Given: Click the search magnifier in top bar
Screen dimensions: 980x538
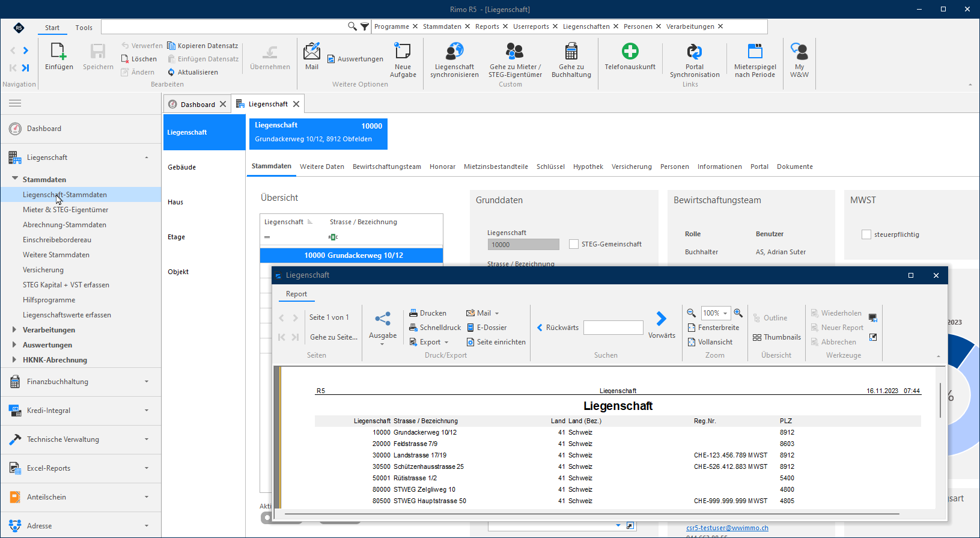Looking at the screenshot, I should (352, 26).
